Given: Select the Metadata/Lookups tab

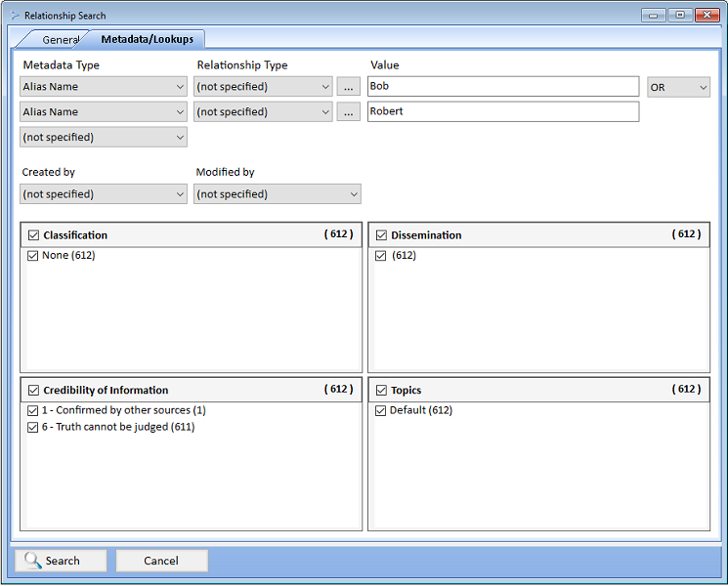Looking at the screenshot, I should pos(147,39).
